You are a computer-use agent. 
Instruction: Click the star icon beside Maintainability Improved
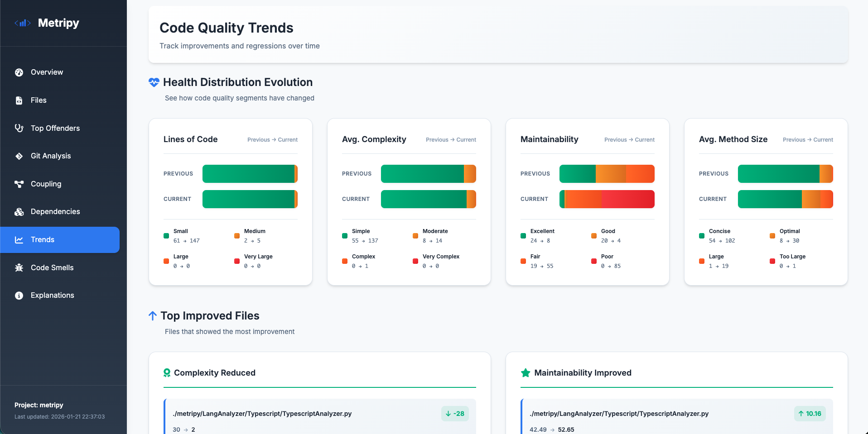[x=526, y=372]
